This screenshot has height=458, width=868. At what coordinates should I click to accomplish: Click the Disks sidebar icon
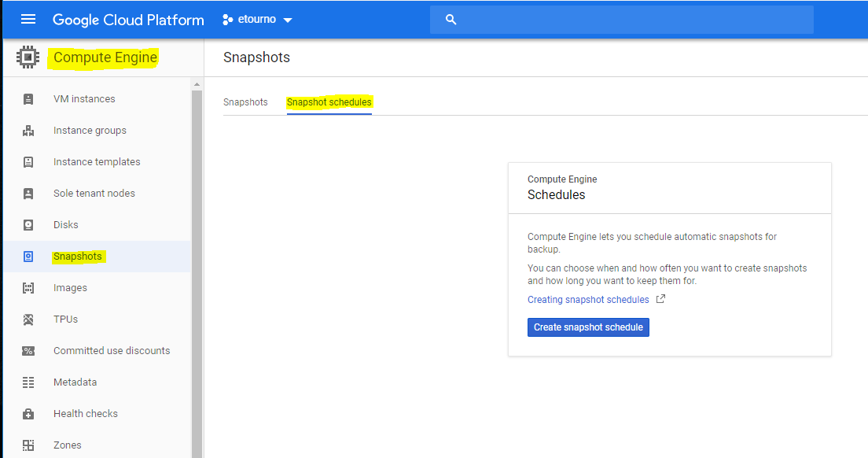point(28,225)
